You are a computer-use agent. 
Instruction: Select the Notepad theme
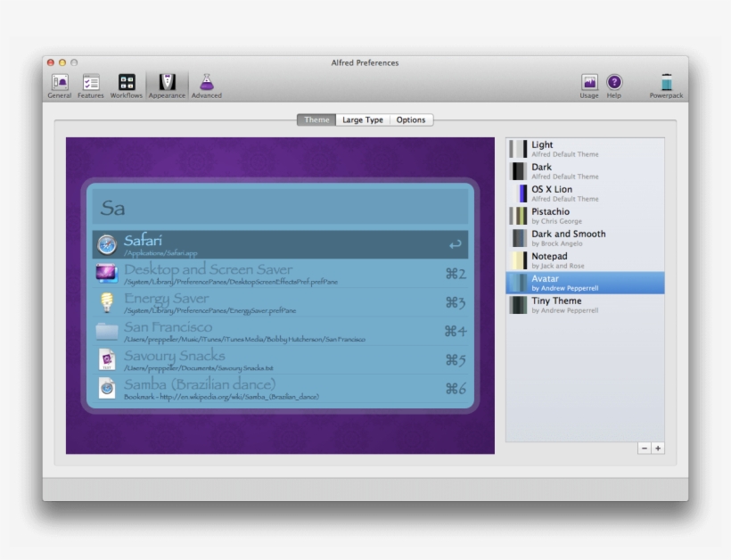pos(585,260)
